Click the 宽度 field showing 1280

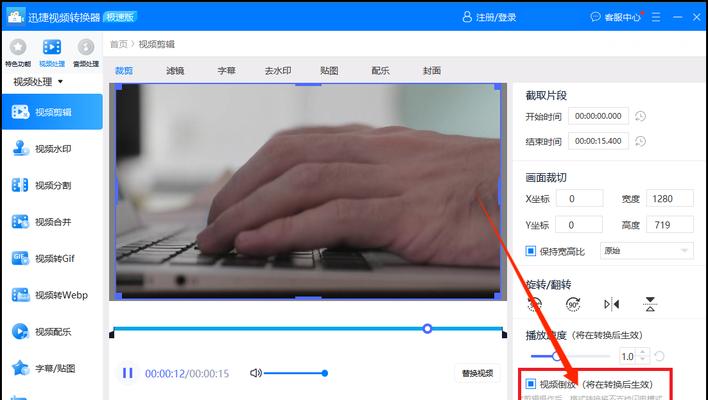[x=670, y=199]
